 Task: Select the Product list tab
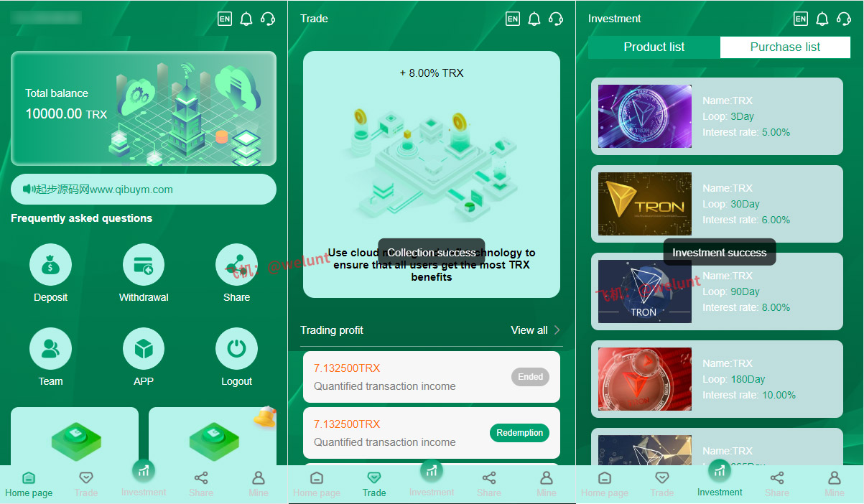click(x=654, y=47)
